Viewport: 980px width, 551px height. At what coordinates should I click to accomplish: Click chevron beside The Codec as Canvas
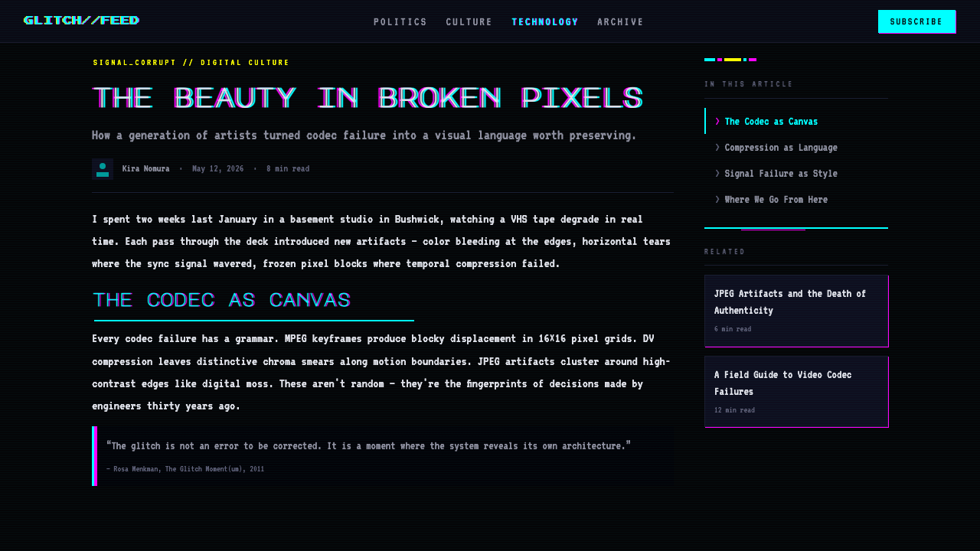click(x=717, y=122)
